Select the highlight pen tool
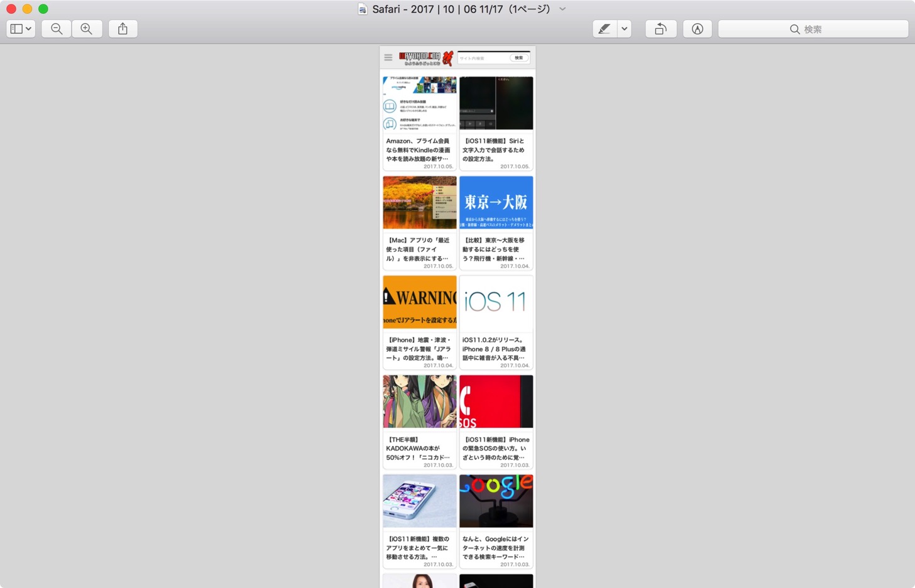The height and width of the screenshot is (588, 915). click(605, 29)
